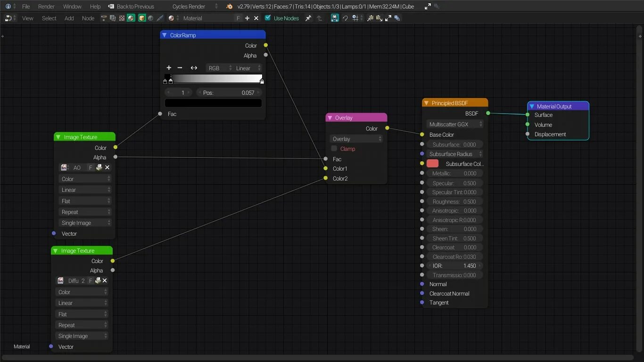Collapse the ColorRamp node
This screenshot has height=362, width=644.
point(165,35)
